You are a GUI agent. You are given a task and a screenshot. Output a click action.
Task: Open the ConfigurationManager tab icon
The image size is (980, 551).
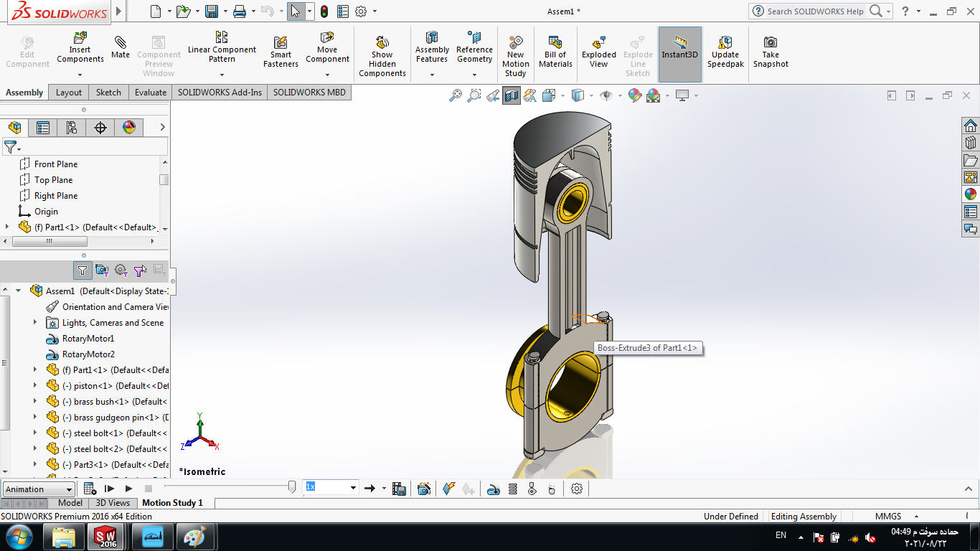(x=72, y=128)
